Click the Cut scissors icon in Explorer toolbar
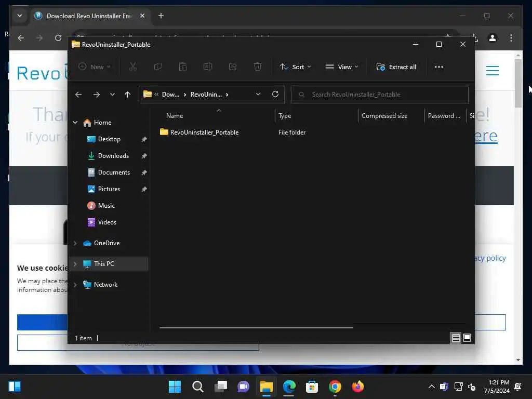The width and height of the screenshot is (532, 399). click(132, 67)
